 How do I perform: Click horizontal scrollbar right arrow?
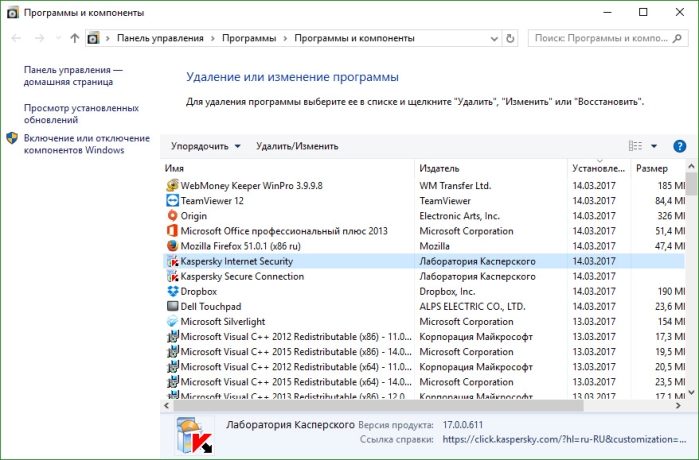679,406
